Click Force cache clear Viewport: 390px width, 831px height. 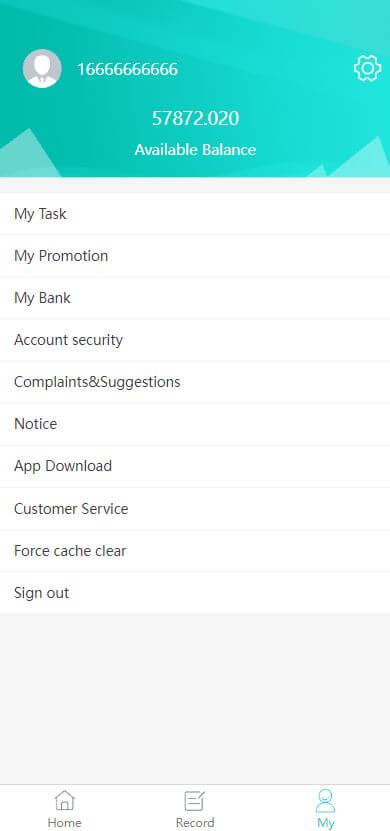(195, 551)
